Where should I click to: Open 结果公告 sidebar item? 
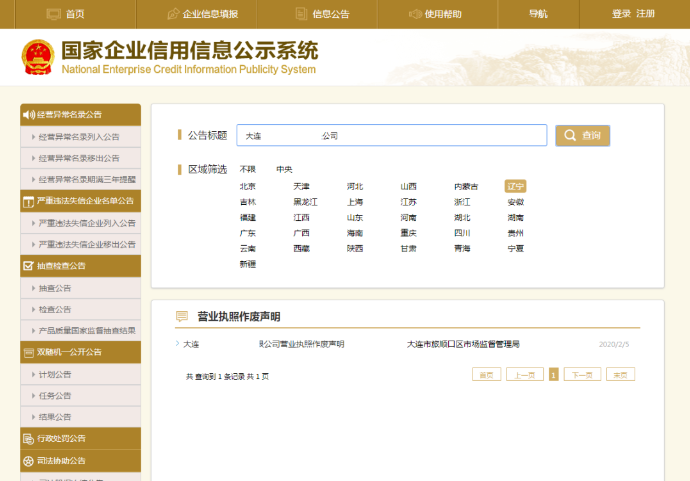[x=81, y=417]
